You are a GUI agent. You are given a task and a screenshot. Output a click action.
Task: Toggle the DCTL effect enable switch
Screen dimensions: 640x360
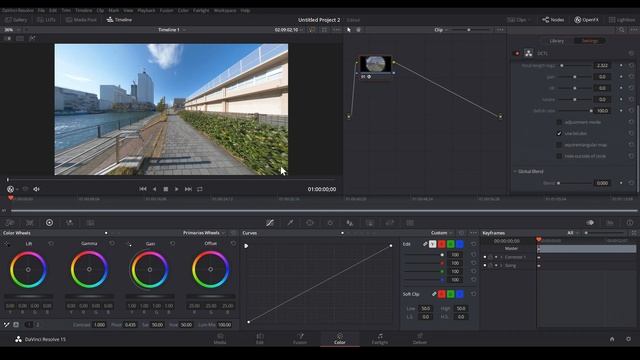(x=517, y=53)
